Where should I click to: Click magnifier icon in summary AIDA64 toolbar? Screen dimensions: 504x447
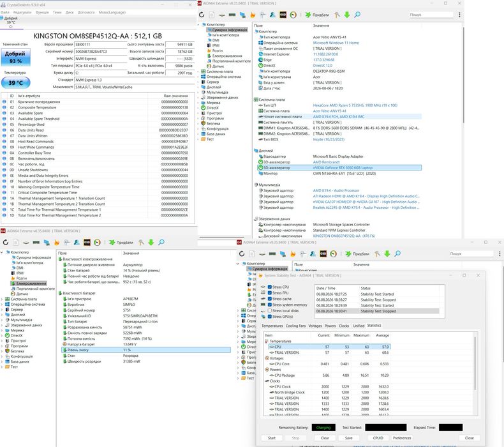click(x=357, y=15)
